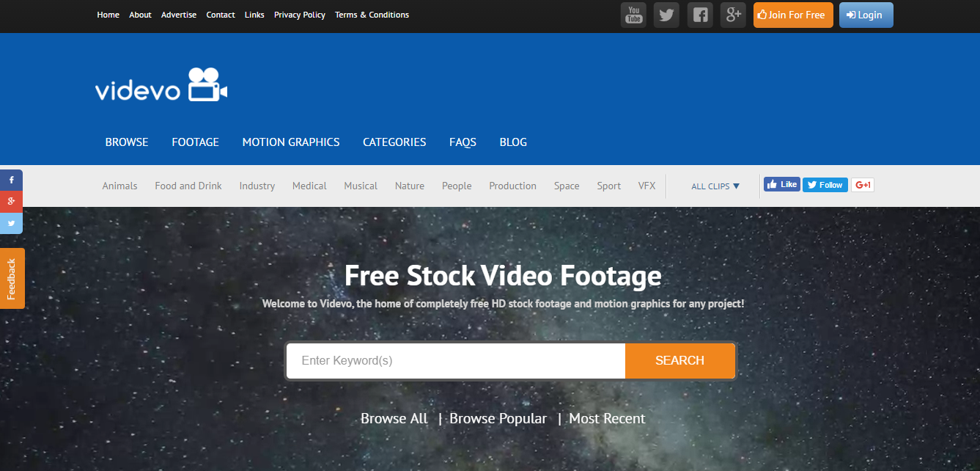Open the Google Plus icon in top bar
This screenshot has height=471, width=980.
pyautogui.click(x=733, y=15)
